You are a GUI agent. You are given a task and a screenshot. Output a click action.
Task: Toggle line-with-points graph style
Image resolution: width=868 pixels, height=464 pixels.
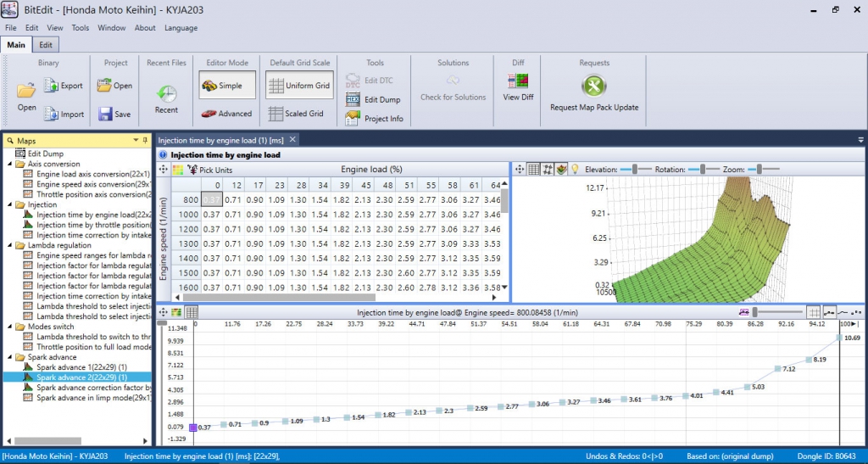829,312
